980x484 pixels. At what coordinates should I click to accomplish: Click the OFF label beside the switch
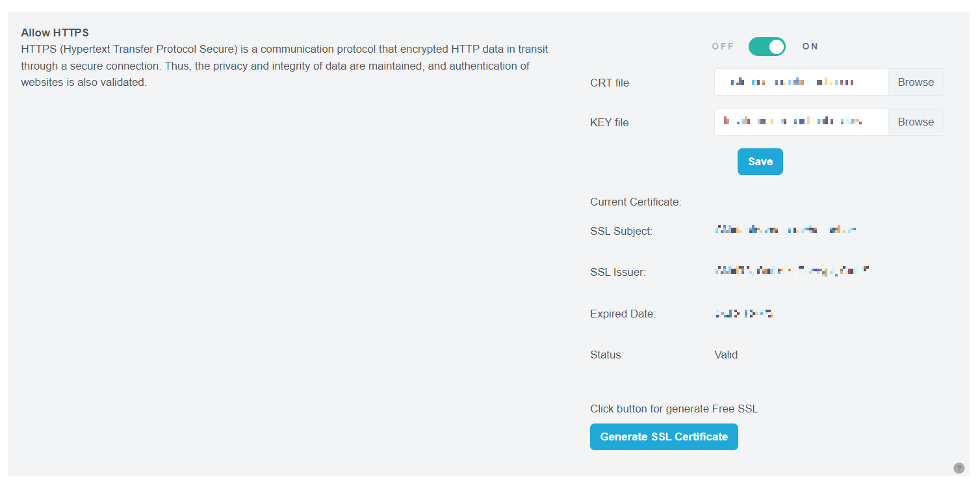pyautogui.click(x=723, y=47)
